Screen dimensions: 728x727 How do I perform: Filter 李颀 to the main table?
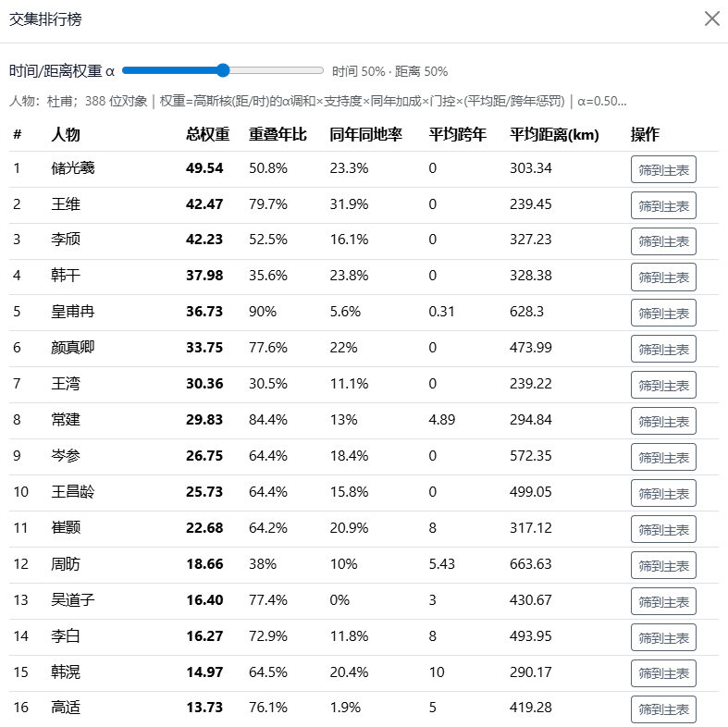click(663, 241)
